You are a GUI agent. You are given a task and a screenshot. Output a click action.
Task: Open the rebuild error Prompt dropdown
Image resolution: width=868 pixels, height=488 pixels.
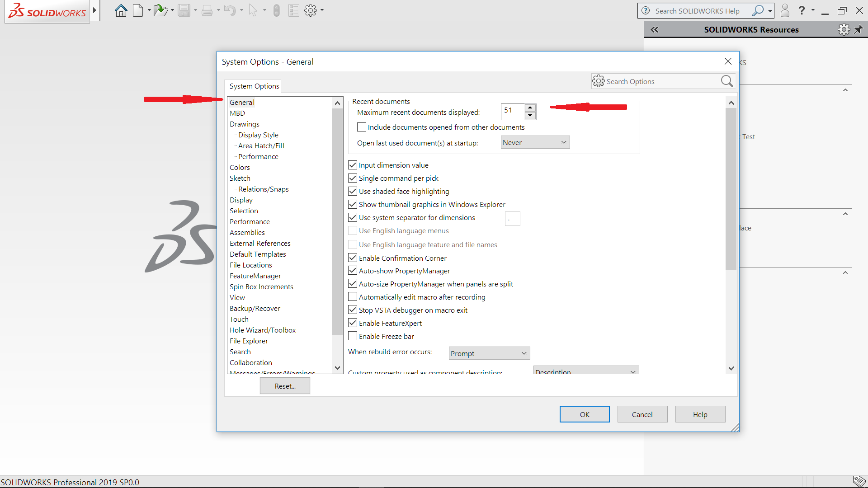point(489,353)
